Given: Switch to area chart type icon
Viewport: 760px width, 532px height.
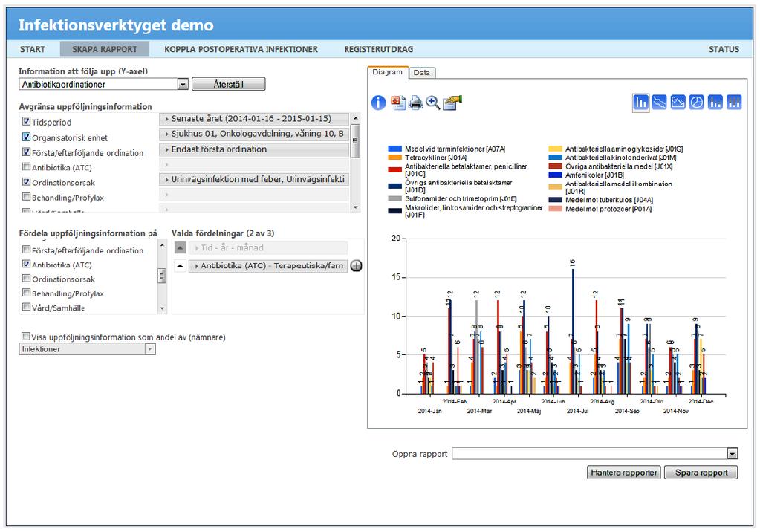Looking at the screenshot, I should click(678, 103).
